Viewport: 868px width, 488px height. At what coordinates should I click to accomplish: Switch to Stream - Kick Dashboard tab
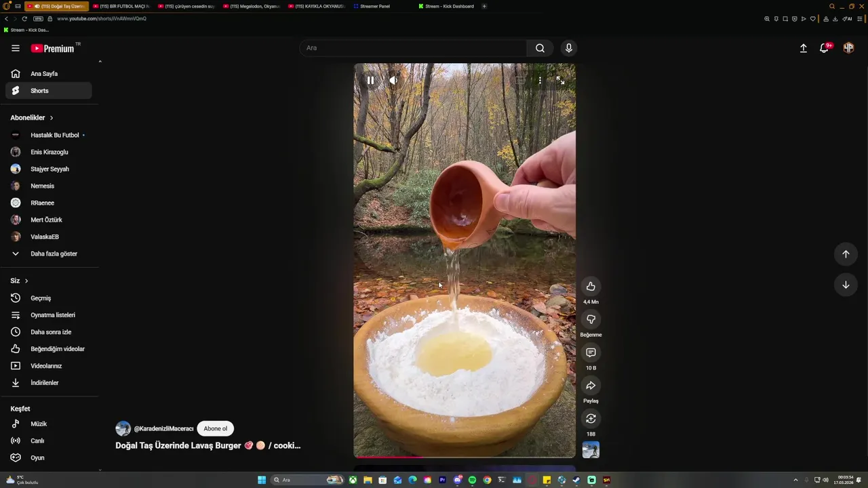[446, 6]
